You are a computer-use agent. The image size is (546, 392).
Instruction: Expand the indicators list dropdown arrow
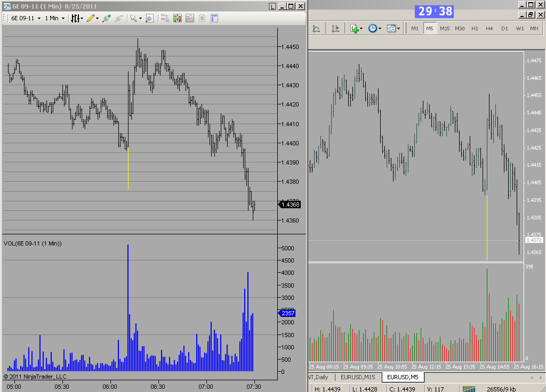tap(361, 29)
